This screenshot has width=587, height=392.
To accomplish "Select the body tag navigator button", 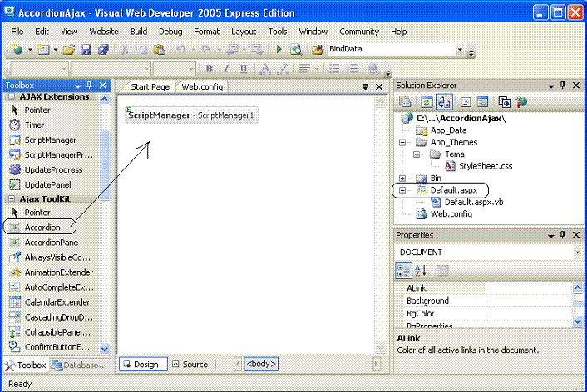I will tap(261, 364).
